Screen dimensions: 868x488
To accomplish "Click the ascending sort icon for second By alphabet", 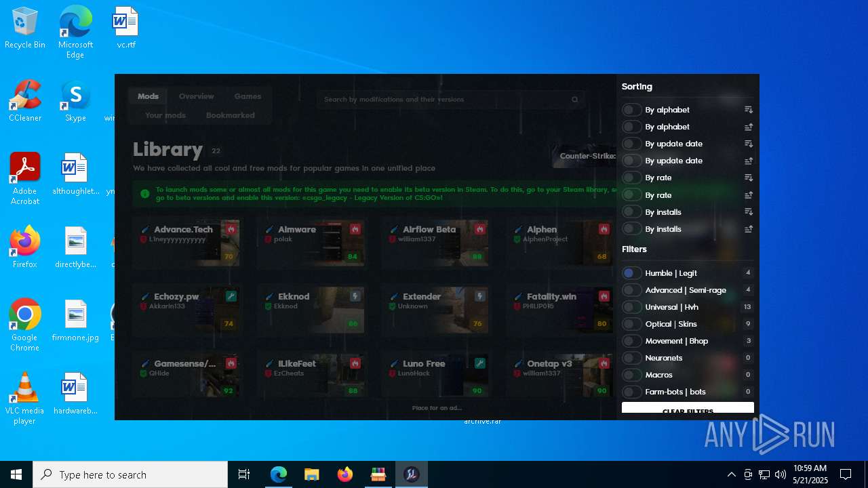I will click(749, 127).
